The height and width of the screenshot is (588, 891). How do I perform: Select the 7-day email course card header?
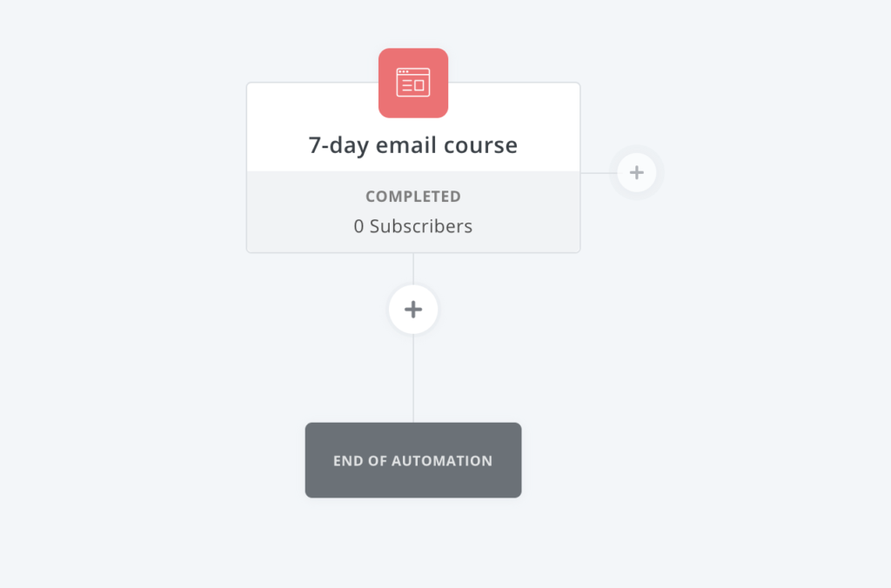[413, 127]
